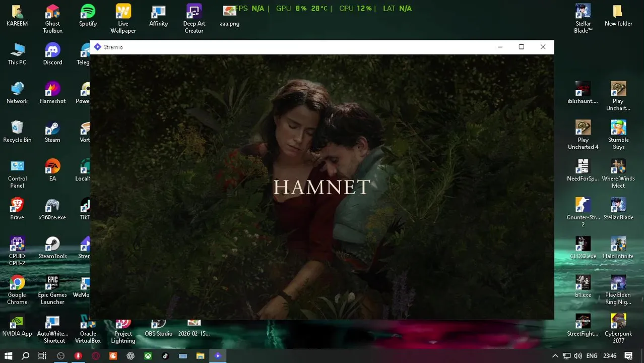
Task: Open Play Uncharted 4 desktop shortcut
Action: click(583, 136)
